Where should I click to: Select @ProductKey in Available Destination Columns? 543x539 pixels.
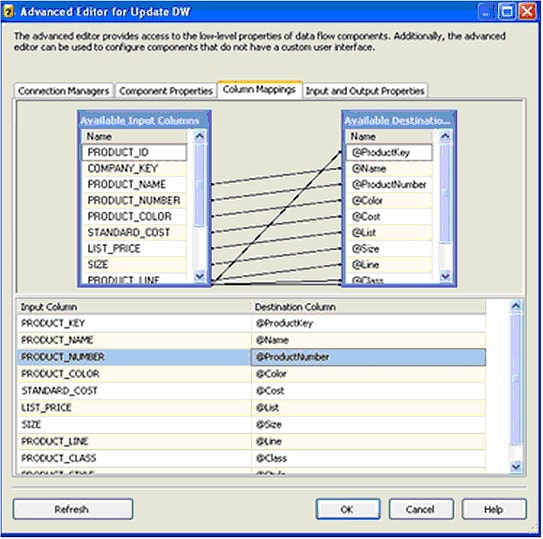(x=389, y=152)
